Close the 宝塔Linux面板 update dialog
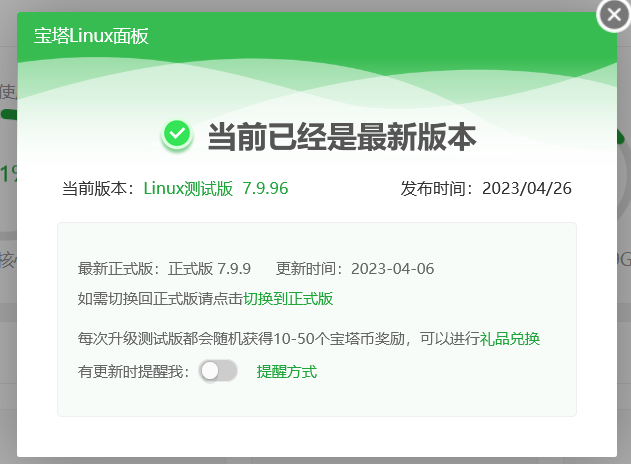Image resolution: width=631 pixels, height=464 pixels. coord(614,15)
